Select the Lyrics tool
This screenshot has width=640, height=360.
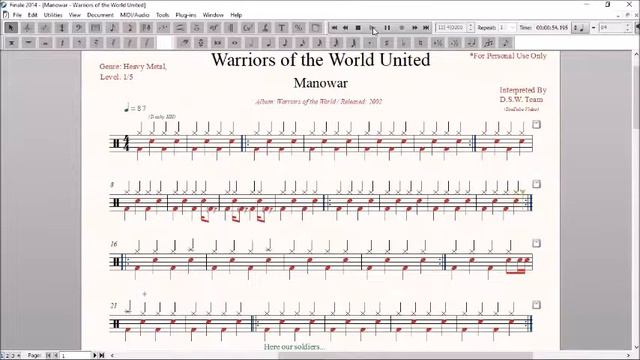click(265, 28)
